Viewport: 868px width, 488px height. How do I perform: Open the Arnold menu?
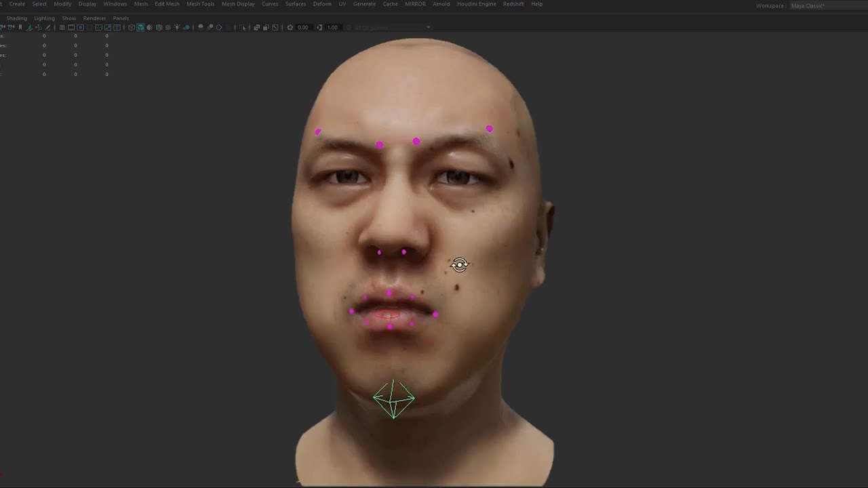click(x=441, y=4)
